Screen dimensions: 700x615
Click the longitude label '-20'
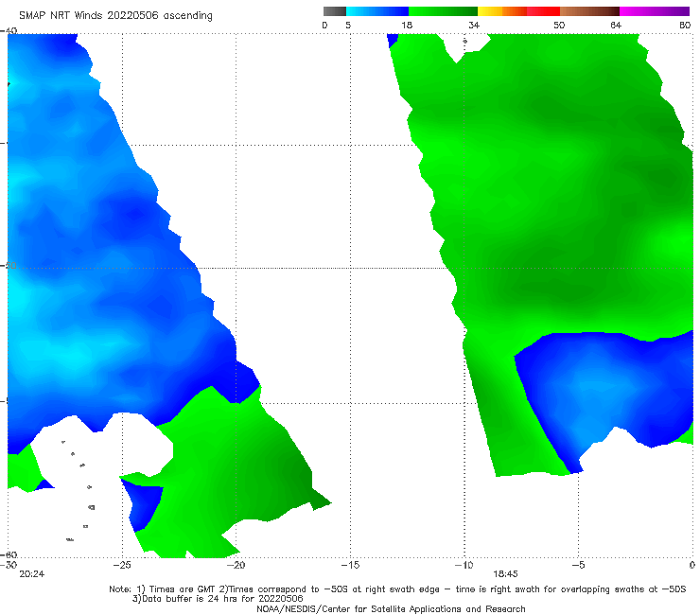(236, 565)
